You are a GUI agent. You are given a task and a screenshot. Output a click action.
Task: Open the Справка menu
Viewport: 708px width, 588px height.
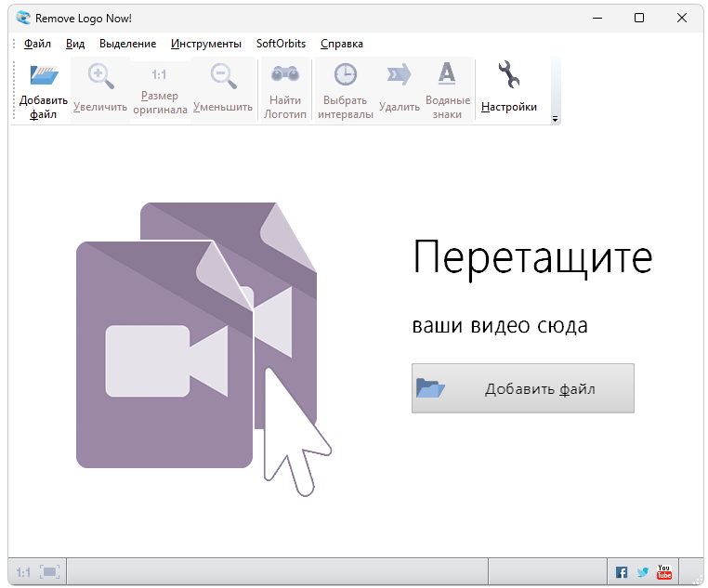341,44
